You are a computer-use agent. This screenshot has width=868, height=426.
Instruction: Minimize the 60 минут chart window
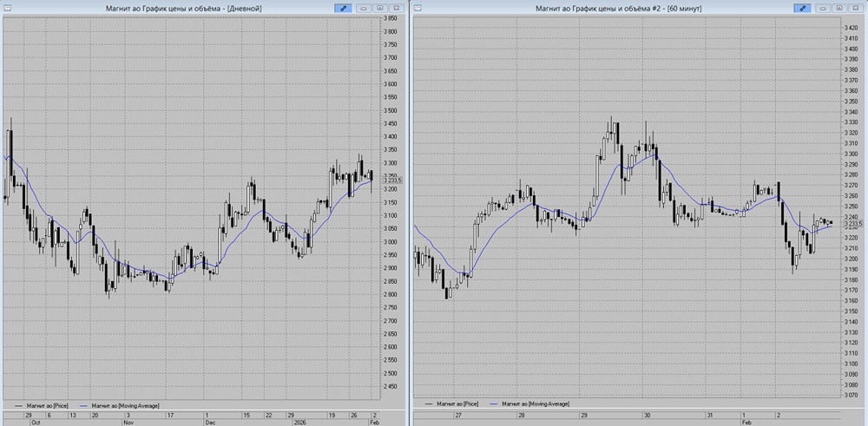click(824, 9)
